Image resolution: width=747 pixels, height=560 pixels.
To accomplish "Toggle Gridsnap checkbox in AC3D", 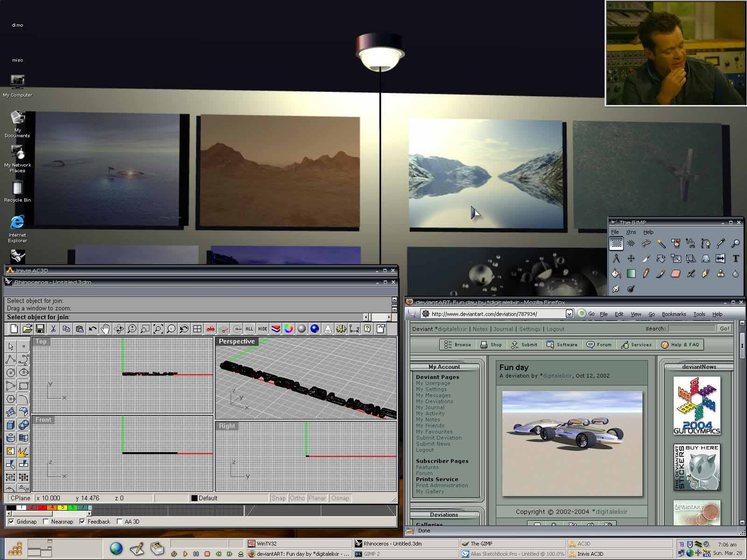I will click(11, 522).
